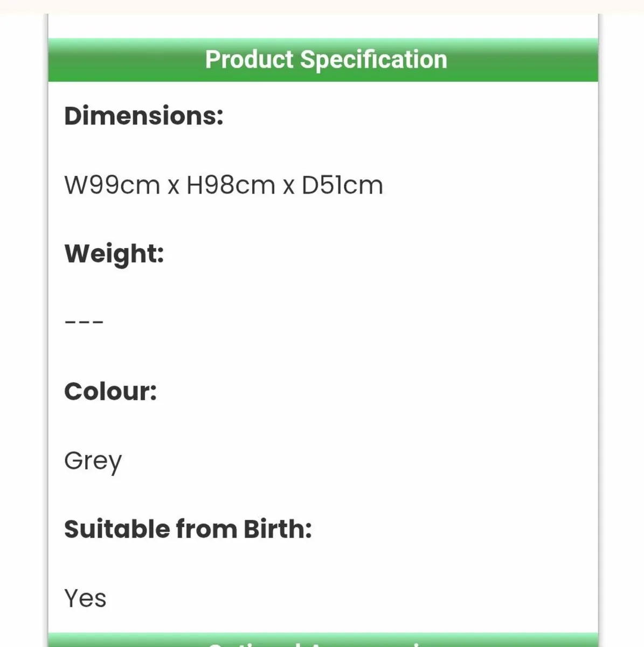Expand the partially visible green section below
644x647 pixels.
tap(323, 641)
